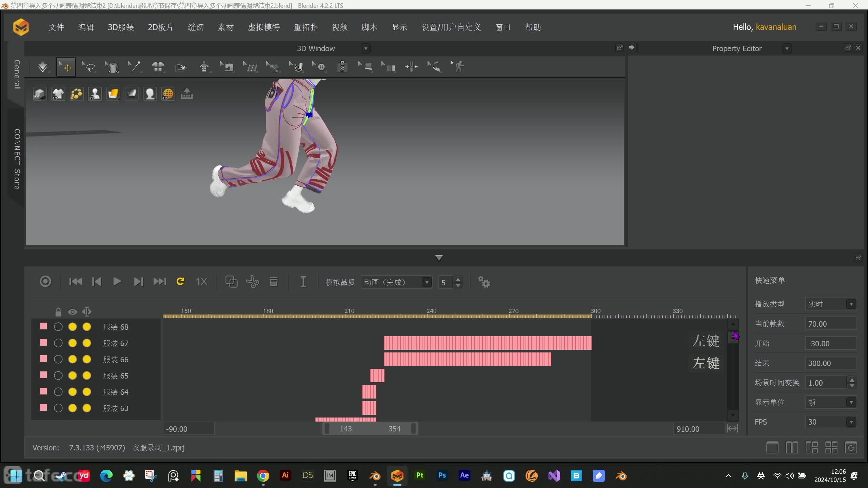Toggle visibility of 服装 65 layer

58,375
